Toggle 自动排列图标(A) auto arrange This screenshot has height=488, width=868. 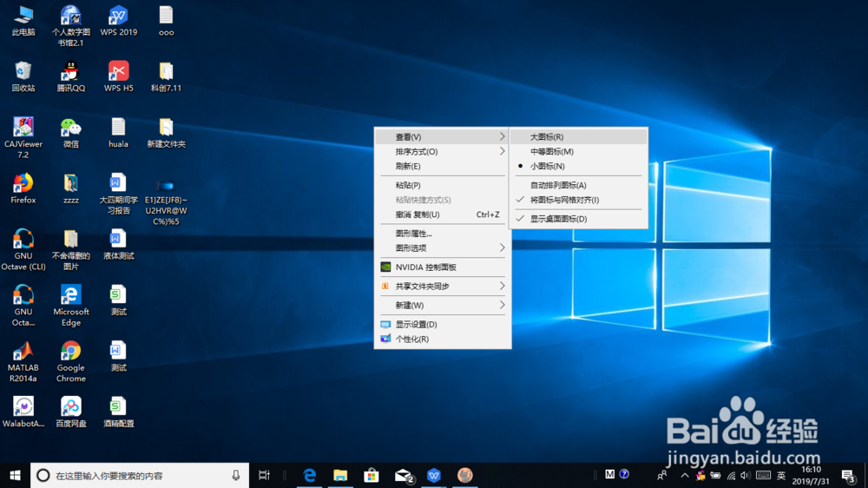click(578, 185)
